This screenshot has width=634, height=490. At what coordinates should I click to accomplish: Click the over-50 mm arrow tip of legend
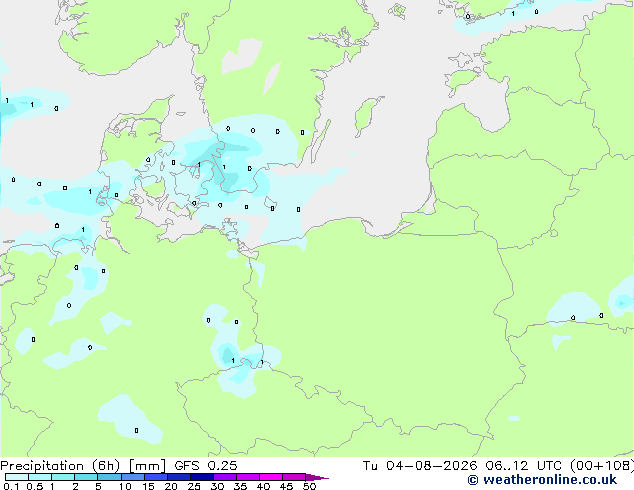coord(317,478)
